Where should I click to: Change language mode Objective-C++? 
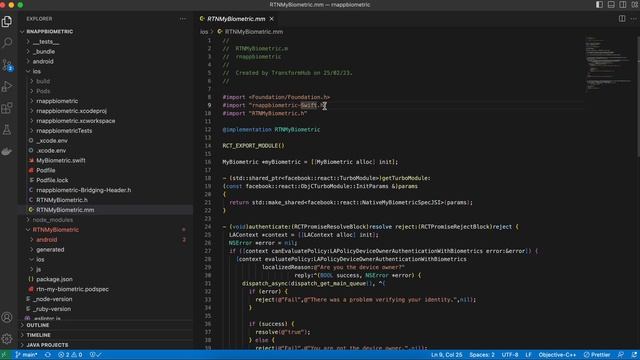pyautogui.click(x=557, y=355)
